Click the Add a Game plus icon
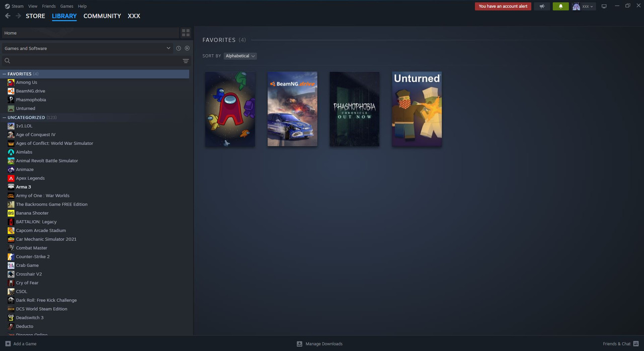This screenshot has width=644, height=351. pos(8,344)
